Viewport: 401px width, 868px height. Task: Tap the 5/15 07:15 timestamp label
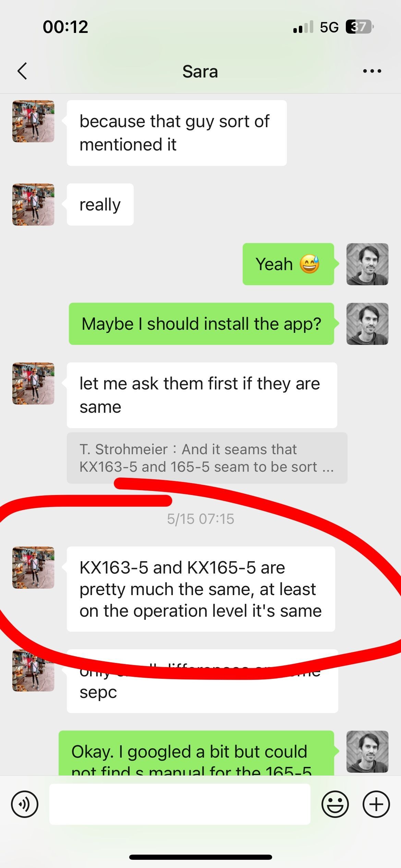click(200, 519)
